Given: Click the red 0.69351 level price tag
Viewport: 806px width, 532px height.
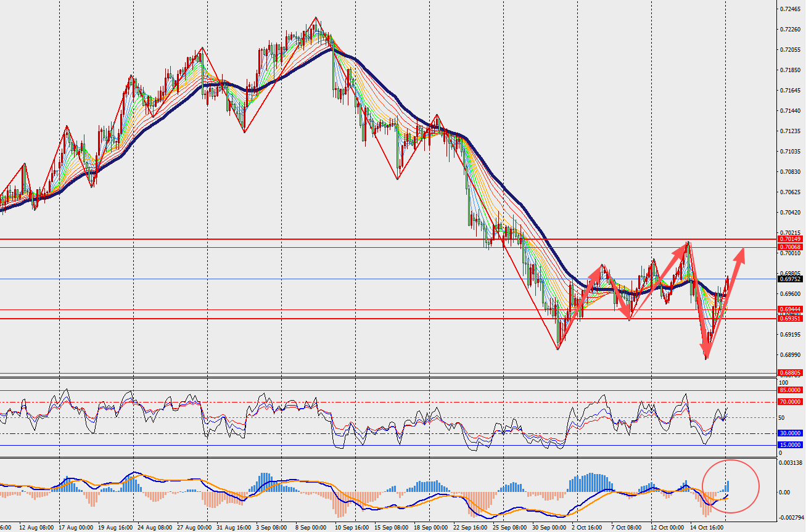Looking at the screenshot, I should pos(790,318).
